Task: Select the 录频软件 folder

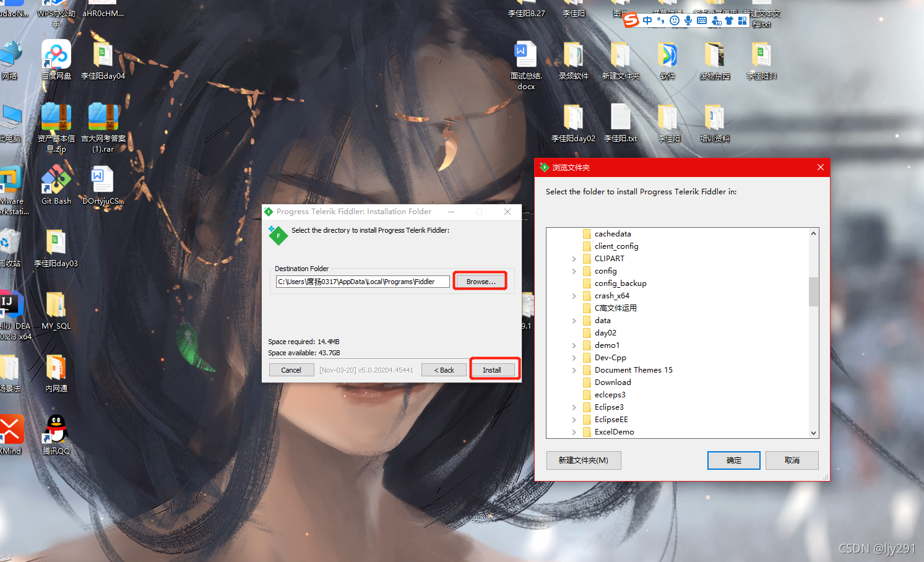Action: (x=573, y=60)
